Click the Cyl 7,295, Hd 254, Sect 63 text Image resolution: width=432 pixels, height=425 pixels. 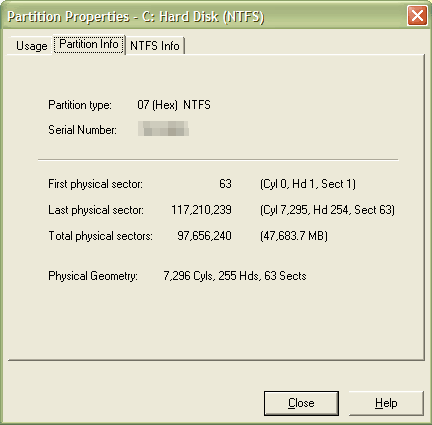(327, 210)
